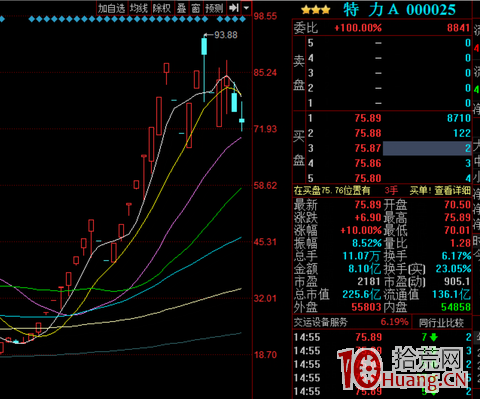480x399 pixels.
Task: Click the 交运设备服务 sector label
Action: [320, 322]
